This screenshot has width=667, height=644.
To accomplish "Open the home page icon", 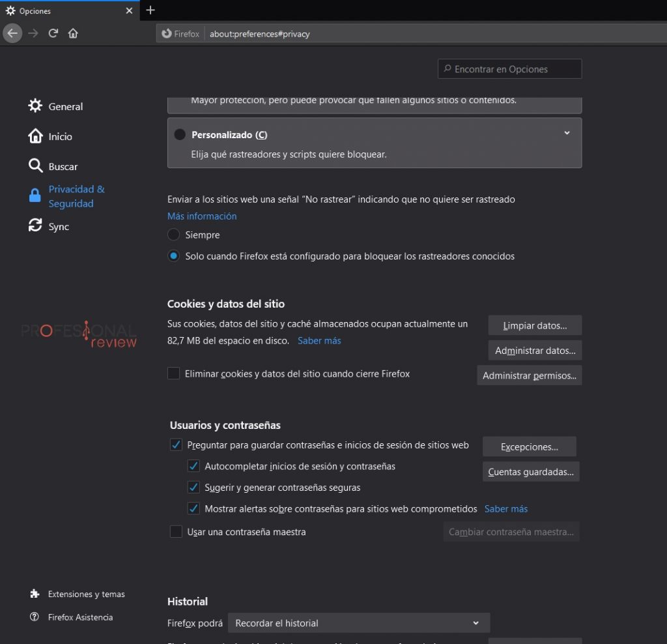I will (73, 33).
